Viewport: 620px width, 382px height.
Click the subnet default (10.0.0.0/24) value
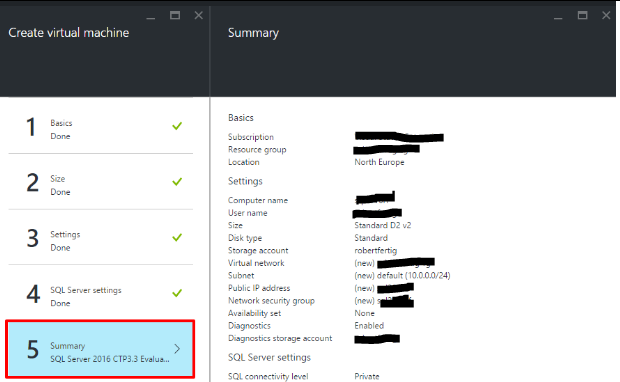(x=402, y=275)
